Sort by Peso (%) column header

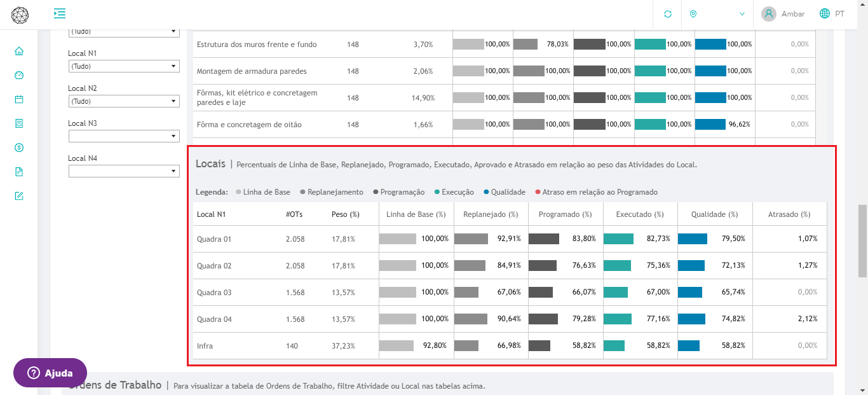coord(346,214)
